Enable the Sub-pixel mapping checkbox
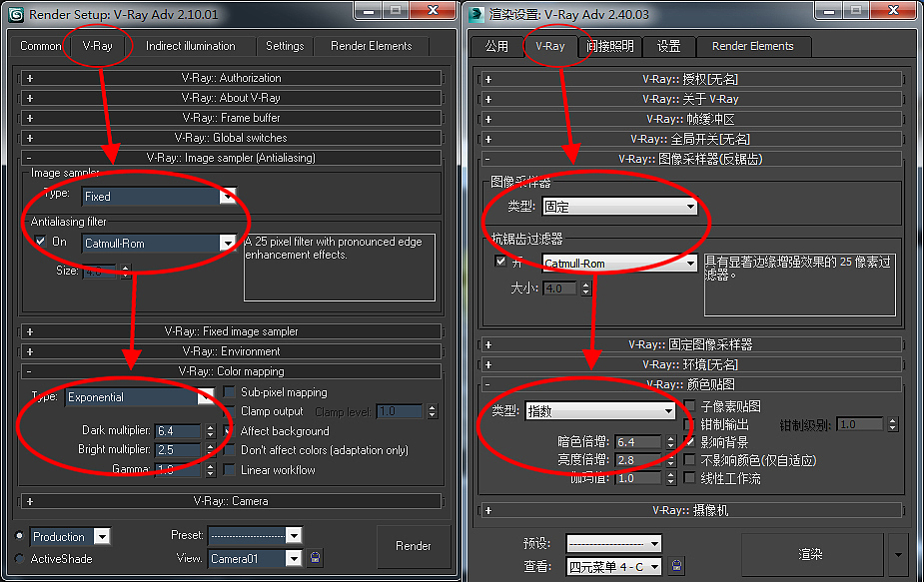Image resolution: width=924 pixels, height=582 pixels. [229, 391]
